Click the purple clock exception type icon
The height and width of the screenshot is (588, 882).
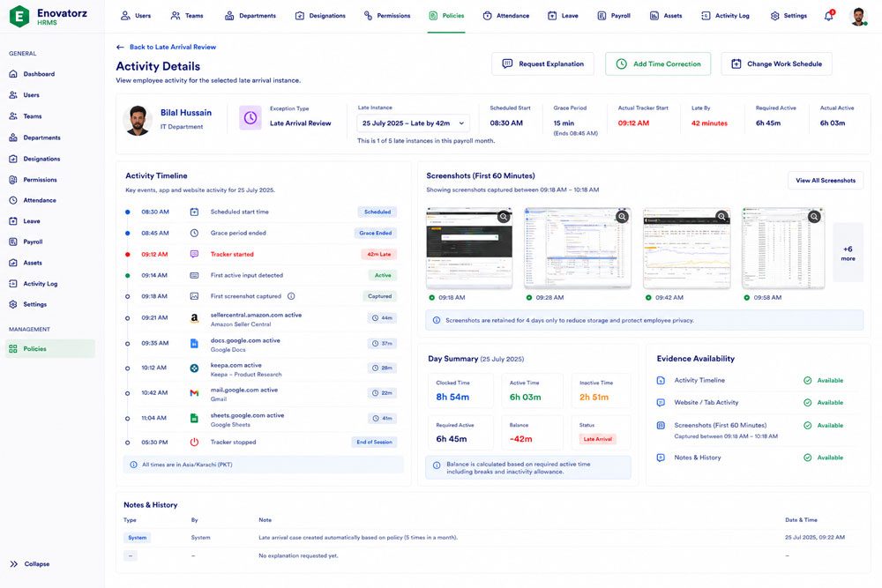pos(250,118)
